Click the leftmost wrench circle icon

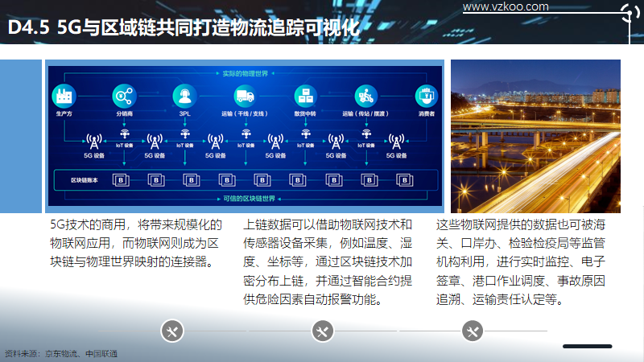click(x=172, y=331)
